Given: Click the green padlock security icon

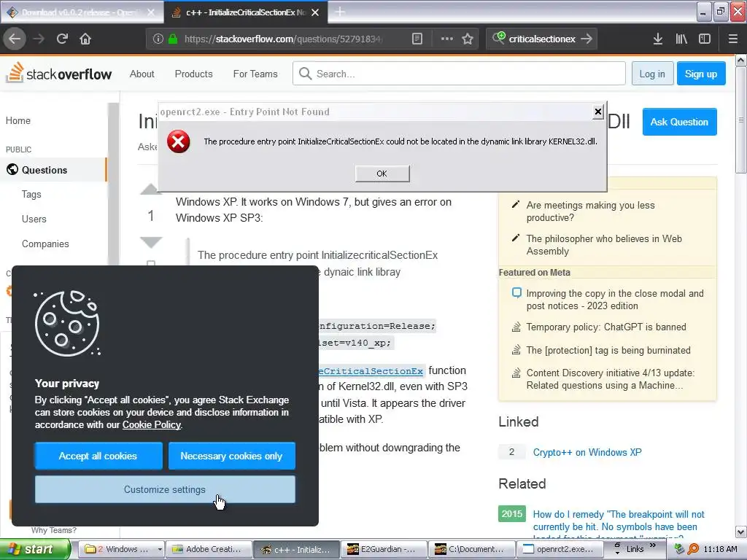Looking at the screenshot, I should pyautogui.click(x=173, y=39).
